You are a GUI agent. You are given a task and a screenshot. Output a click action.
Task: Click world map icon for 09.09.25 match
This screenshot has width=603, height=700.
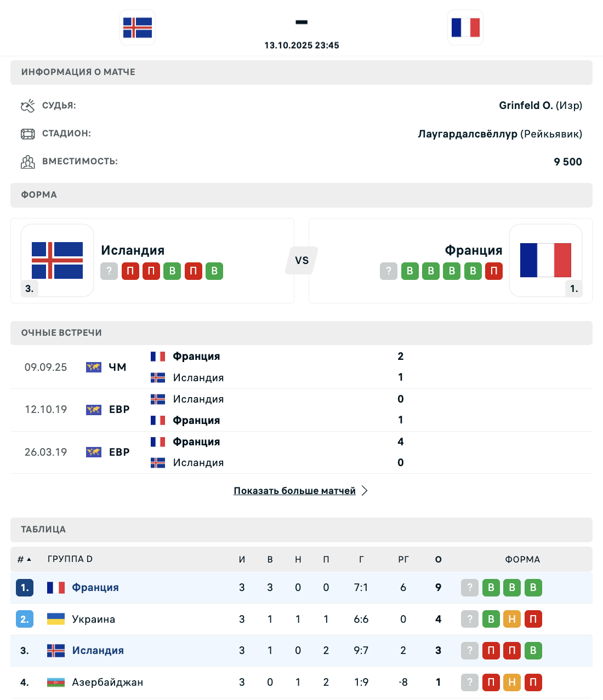click(x=94, y=367)
